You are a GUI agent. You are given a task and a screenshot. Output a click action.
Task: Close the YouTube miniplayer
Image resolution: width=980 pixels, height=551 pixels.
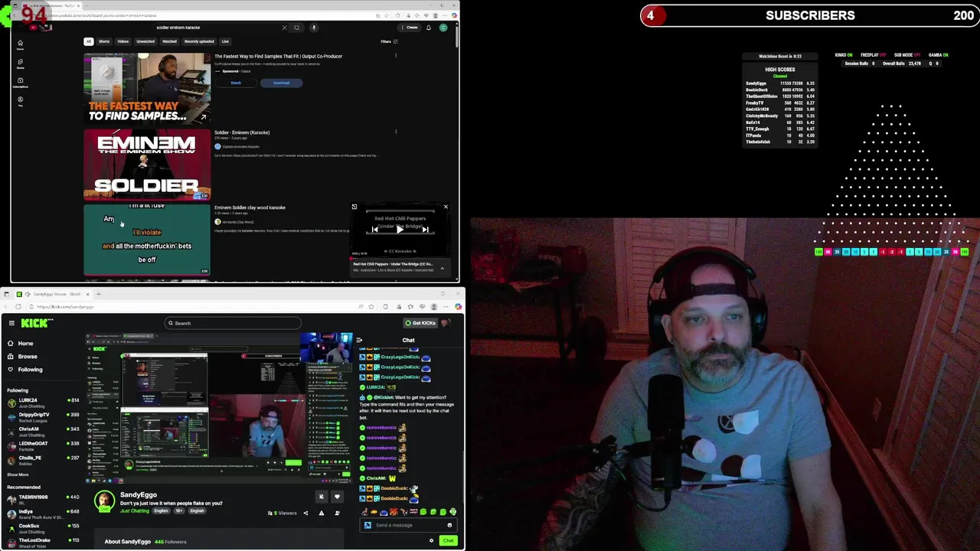[446, 207]
